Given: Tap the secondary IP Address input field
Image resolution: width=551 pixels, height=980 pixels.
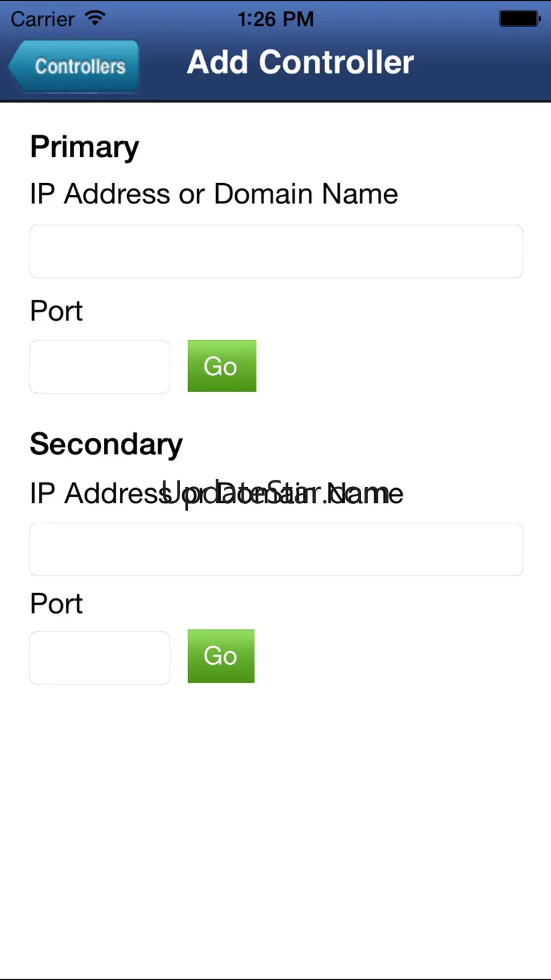Looking at the screenshot, I should 275,550.
